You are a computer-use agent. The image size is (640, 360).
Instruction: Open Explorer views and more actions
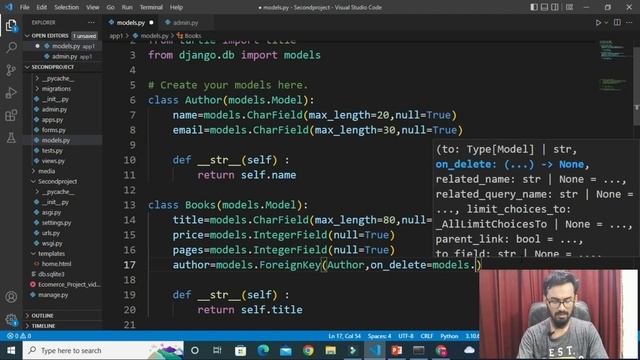click(x=91, y=22)
